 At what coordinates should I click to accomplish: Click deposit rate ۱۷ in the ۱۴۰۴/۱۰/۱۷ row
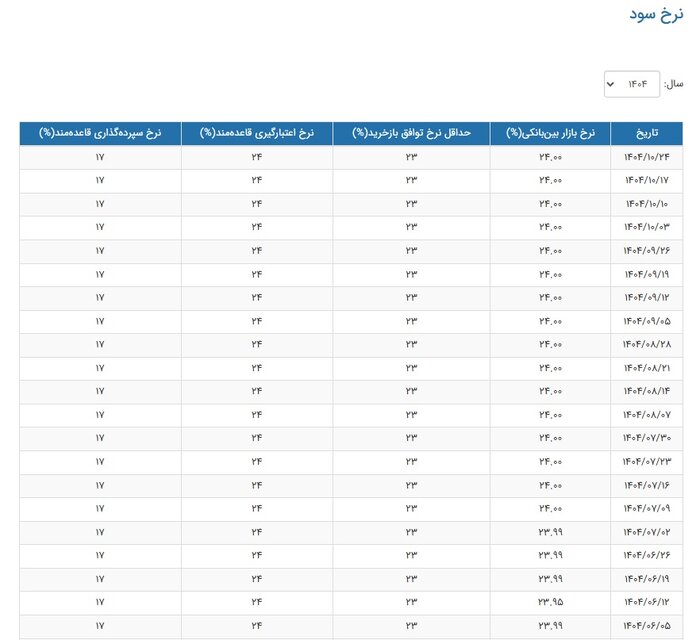tap(100, 180)
